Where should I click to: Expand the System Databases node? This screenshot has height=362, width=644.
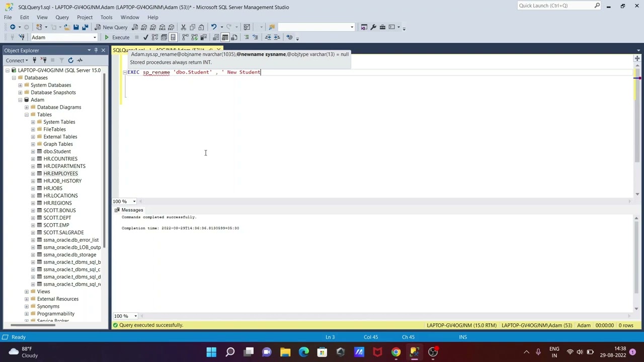pos(20,85)
